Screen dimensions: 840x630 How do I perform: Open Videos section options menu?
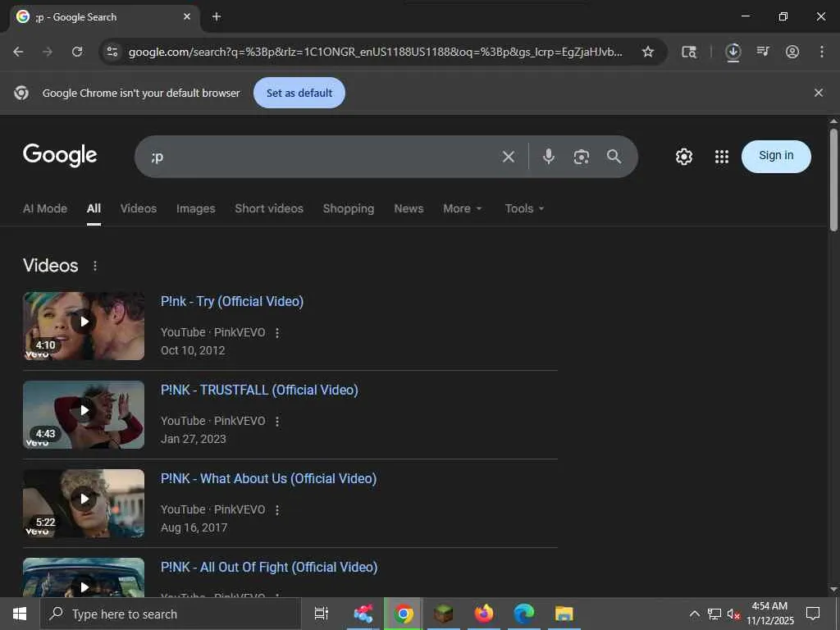(x=95, y=266)
